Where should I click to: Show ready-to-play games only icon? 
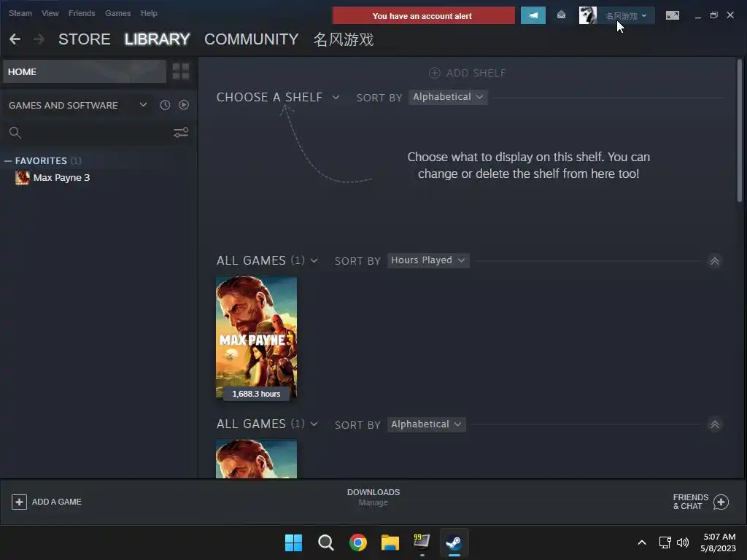tap(183, 105)
